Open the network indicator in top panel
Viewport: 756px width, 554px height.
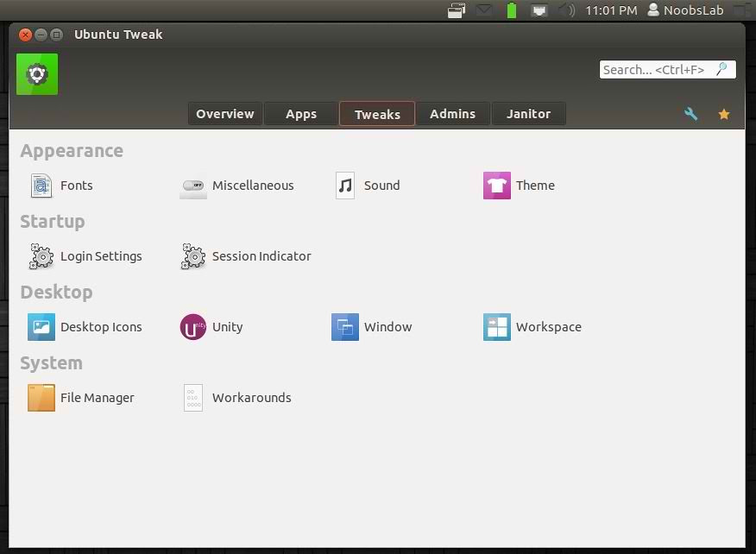click(539, 10)
